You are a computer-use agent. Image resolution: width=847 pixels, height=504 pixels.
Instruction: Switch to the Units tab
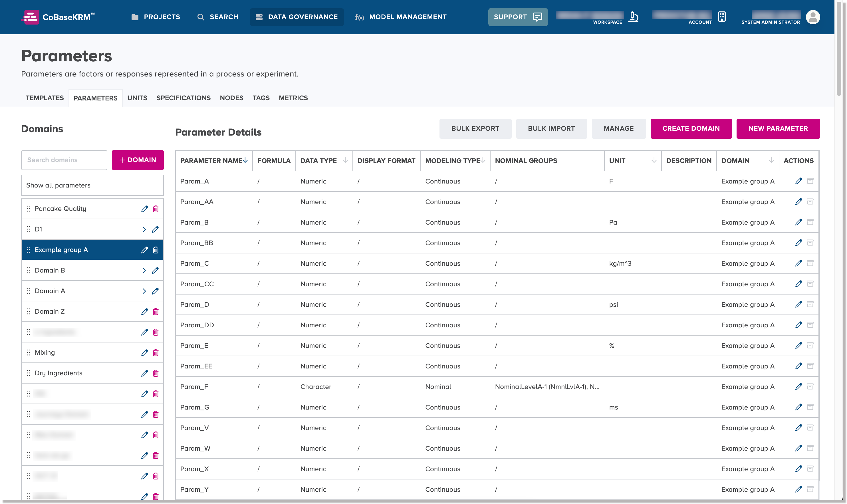click(x=137, y=98)
